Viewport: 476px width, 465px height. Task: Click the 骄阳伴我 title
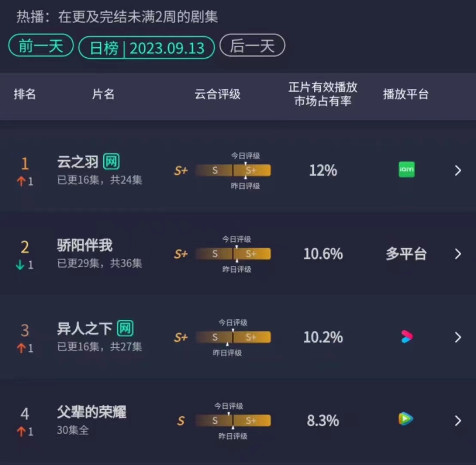click(85, 245)
